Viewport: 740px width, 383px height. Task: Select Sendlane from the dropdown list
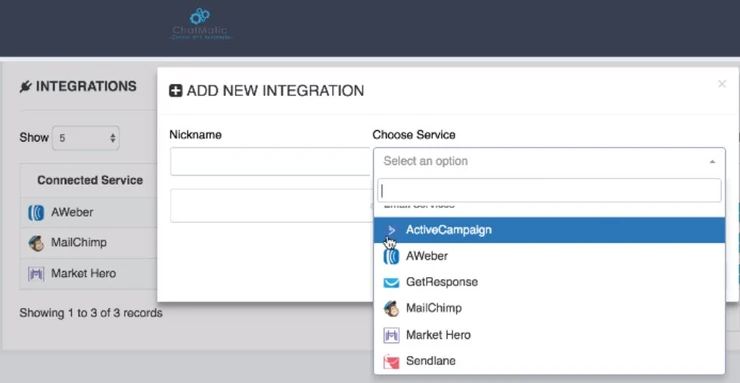(549, 361)
